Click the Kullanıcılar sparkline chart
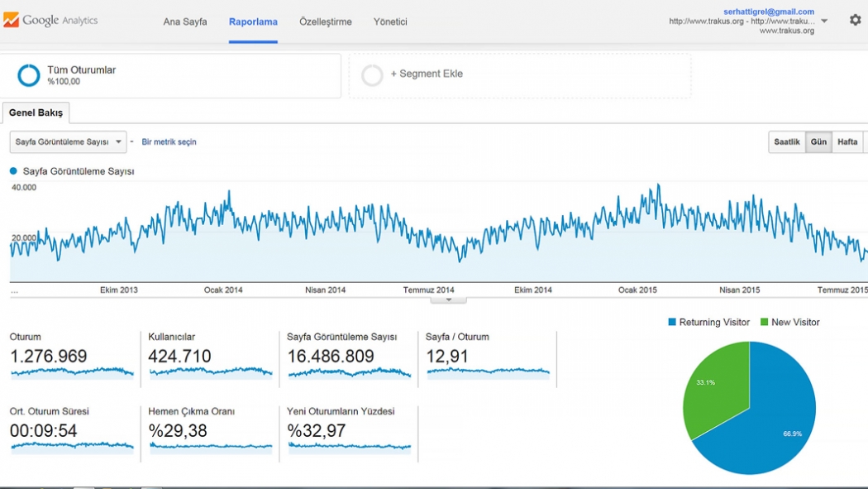Screen dimensions: 868x489 click(211, 372)
